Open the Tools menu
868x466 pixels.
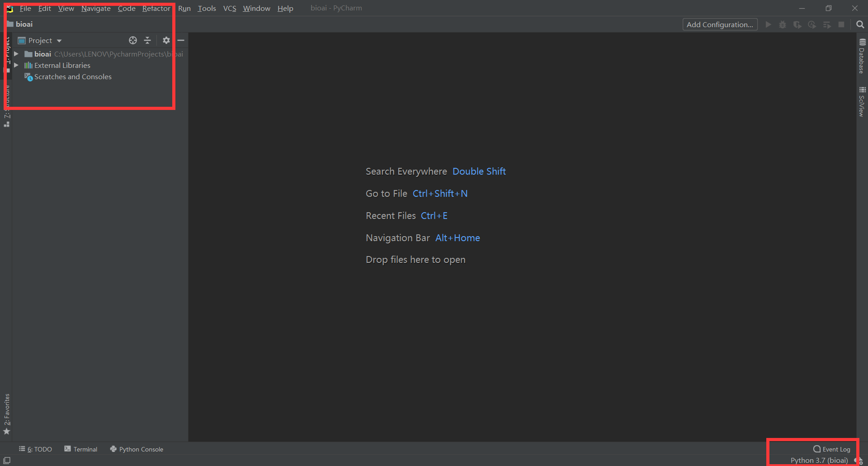click(207, 8)
